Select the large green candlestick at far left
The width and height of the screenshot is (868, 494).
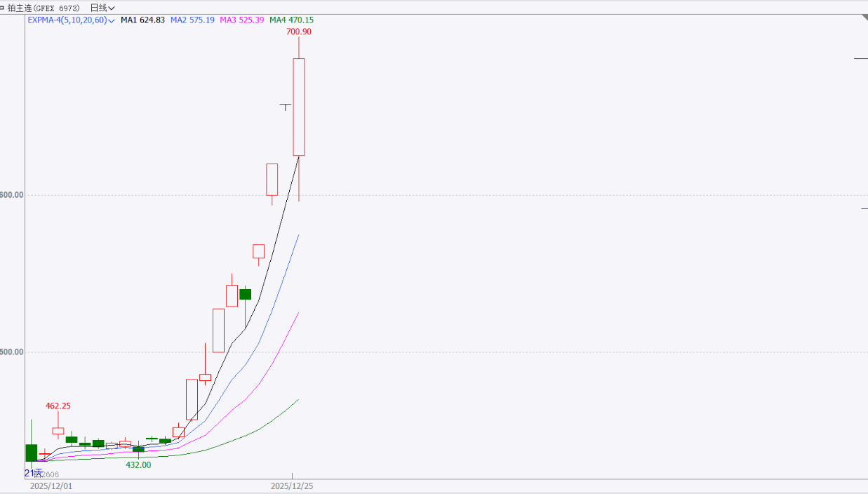[31, 453]
